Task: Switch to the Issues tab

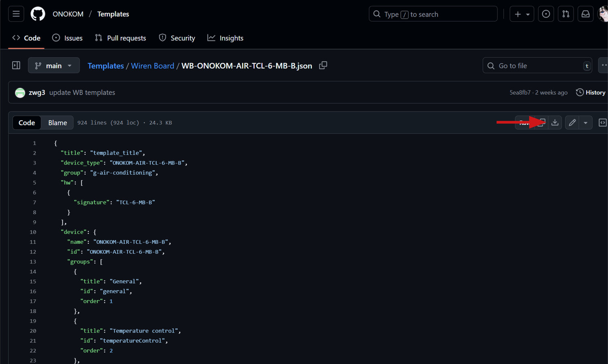Action: (x=68, y=38)
